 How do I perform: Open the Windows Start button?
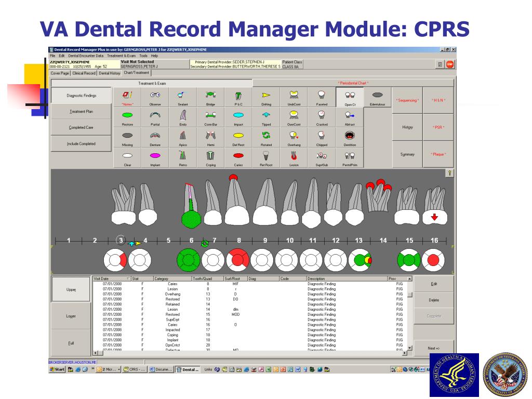tap(57, 369)
